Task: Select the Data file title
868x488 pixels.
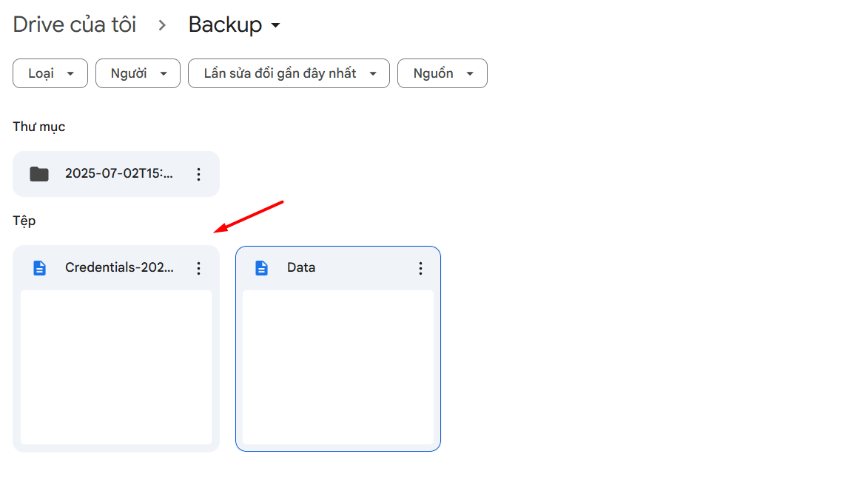Action: [x=301, y=267]
